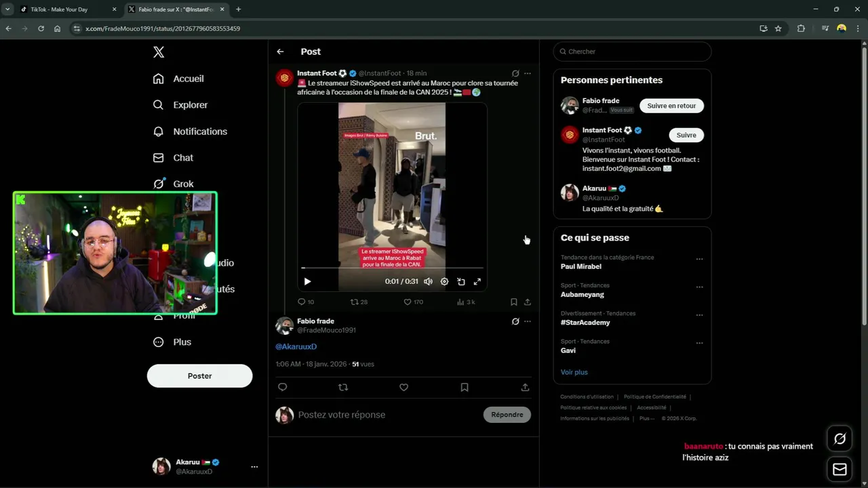
Task: Share the Instant Foot post
Action: [x=527, y=302]
